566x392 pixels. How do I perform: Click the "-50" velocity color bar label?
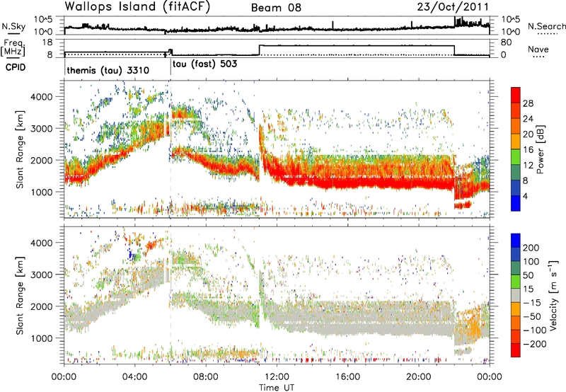532,316
